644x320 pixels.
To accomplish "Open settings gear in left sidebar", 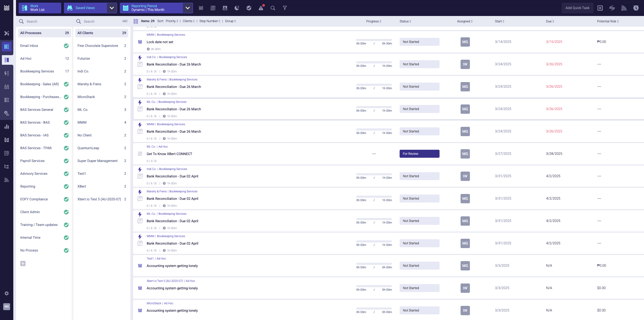I will [7, 293].
